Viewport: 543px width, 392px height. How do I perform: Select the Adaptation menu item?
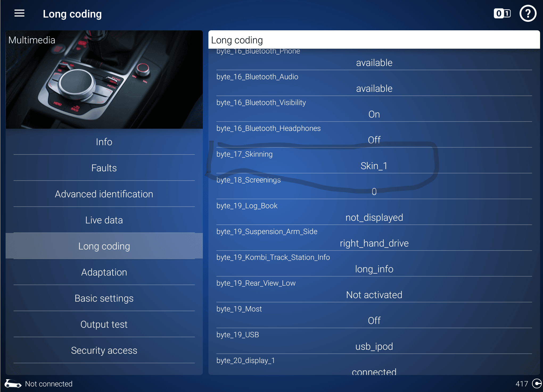point(104,272)
